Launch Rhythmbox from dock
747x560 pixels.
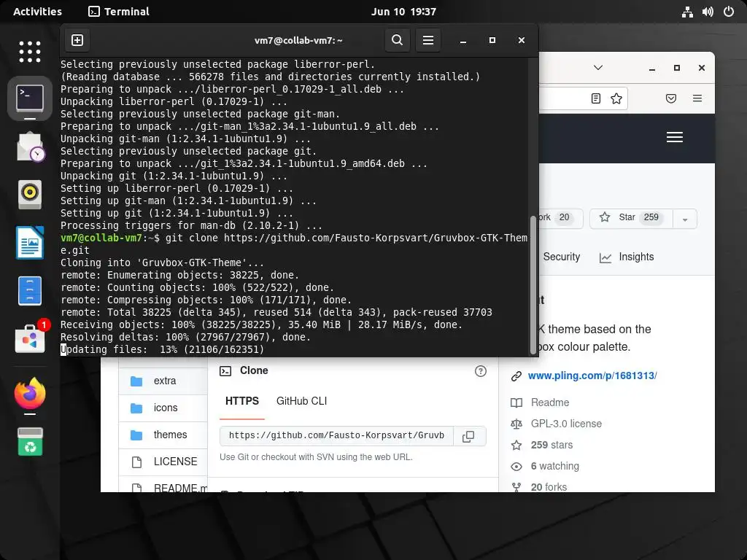click(x=29, y=194)
